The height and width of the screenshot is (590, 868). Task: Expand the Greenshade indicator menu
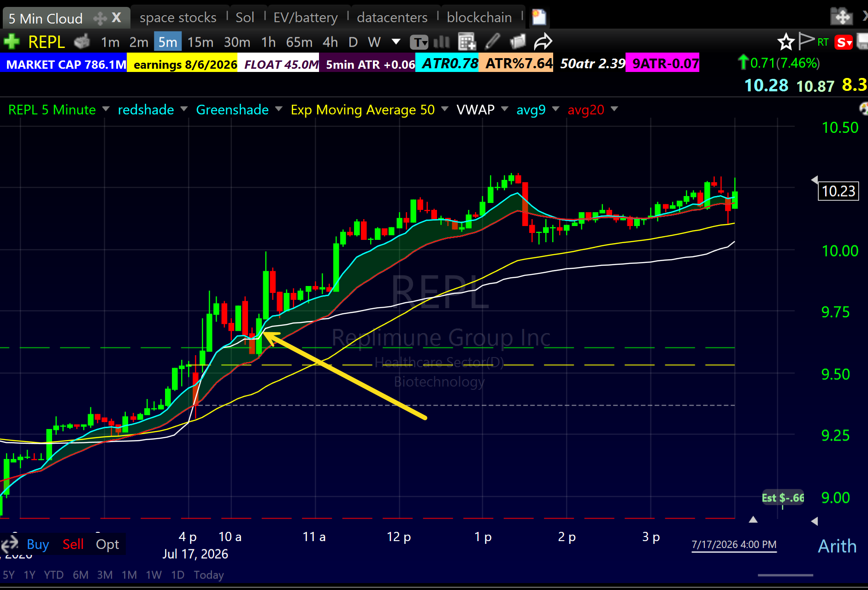278,109
